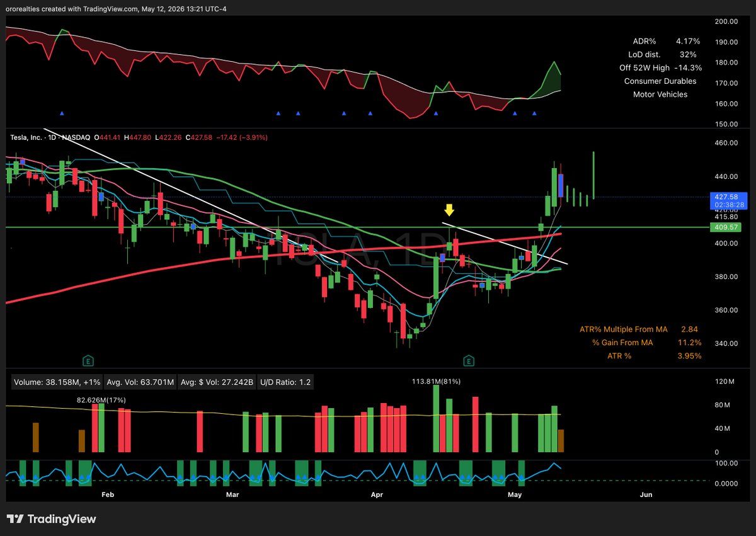The height and width of the screenshot is (536, 756).
Task: Click 380.00 on the price axis
Action: pyautogui.click(x=726, y=277)
